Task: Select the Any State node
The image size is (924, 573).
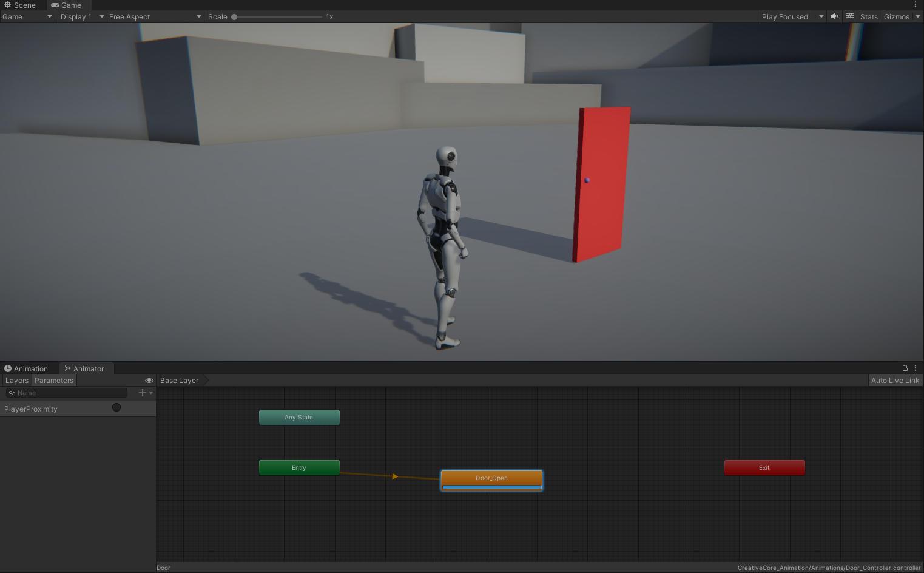Action: [299, 418]
